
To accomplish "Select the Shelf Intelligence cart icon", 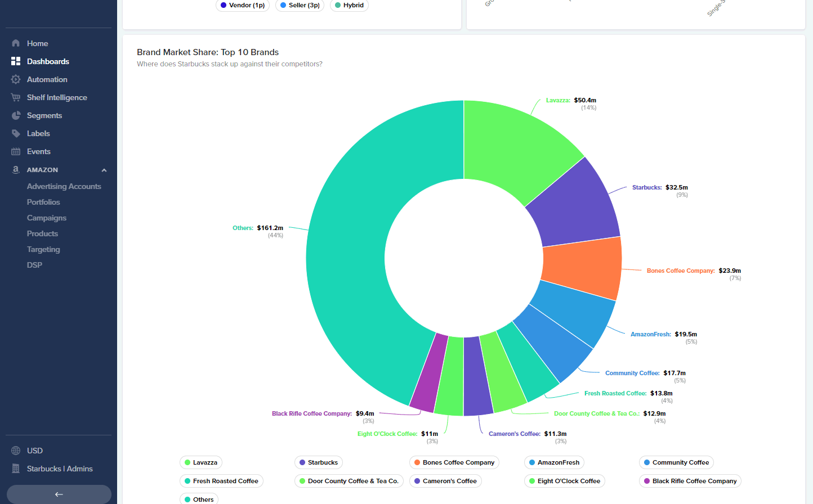I will tap(16, 97).
